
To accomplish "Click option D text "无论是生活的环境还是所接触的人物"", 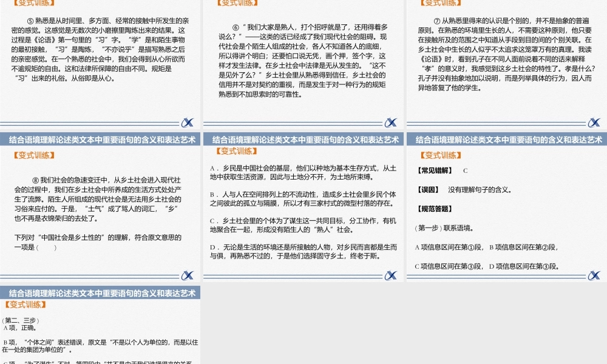I will [278, 247].
